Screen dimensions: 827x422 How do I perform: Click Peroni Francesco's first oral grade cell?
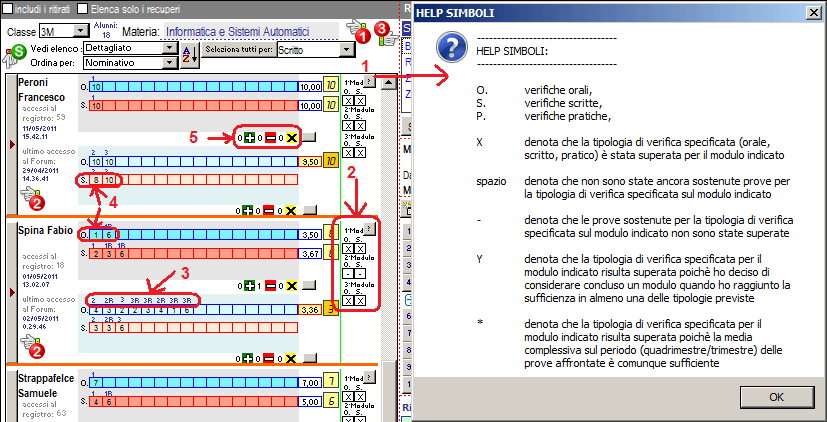(96, 87)
